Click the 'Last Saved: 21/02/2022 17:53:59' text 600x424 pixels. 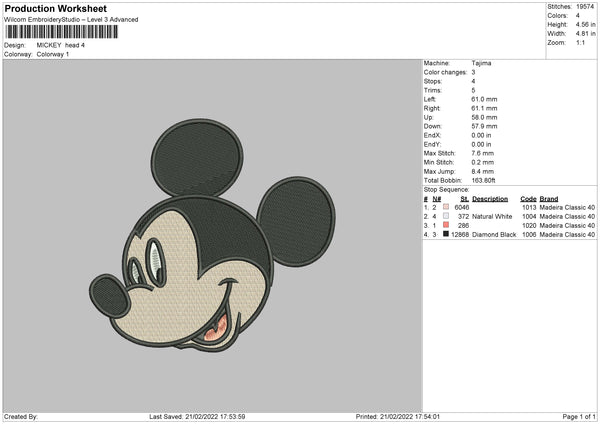(197, 416)
